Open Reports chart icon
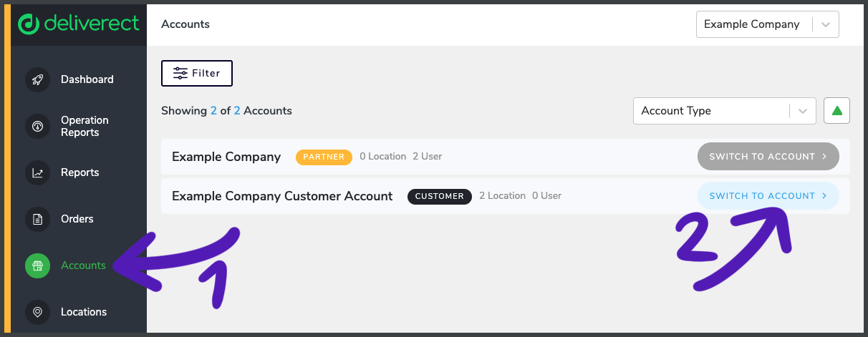The height and width of the screenshot is (337, 868). tap(37, 172)
